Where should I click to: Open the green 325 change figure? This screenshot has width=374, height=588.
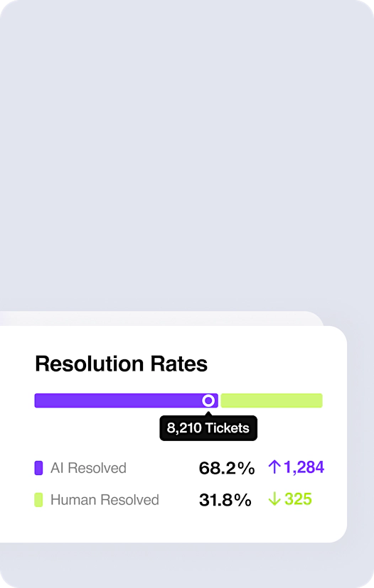298,499
